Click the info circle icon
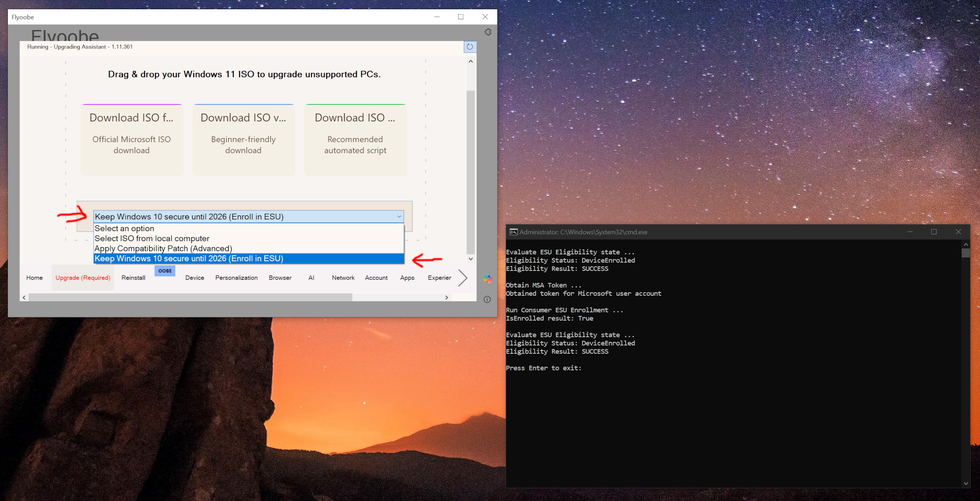The height and width of the screenshot is (501, 980). tap(487, 299)
